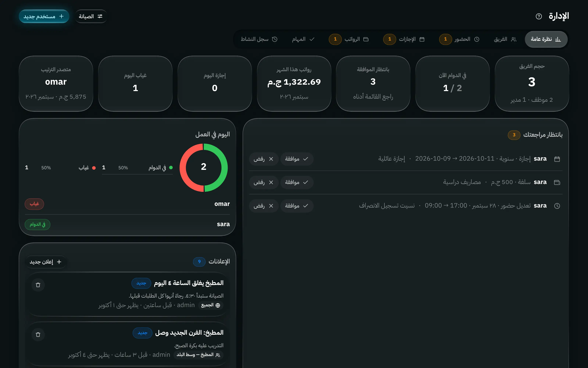Screen dimensions: 588x368
Task: Open the بانتظار الموافقة pending approval card
Action: pos(373,84)
